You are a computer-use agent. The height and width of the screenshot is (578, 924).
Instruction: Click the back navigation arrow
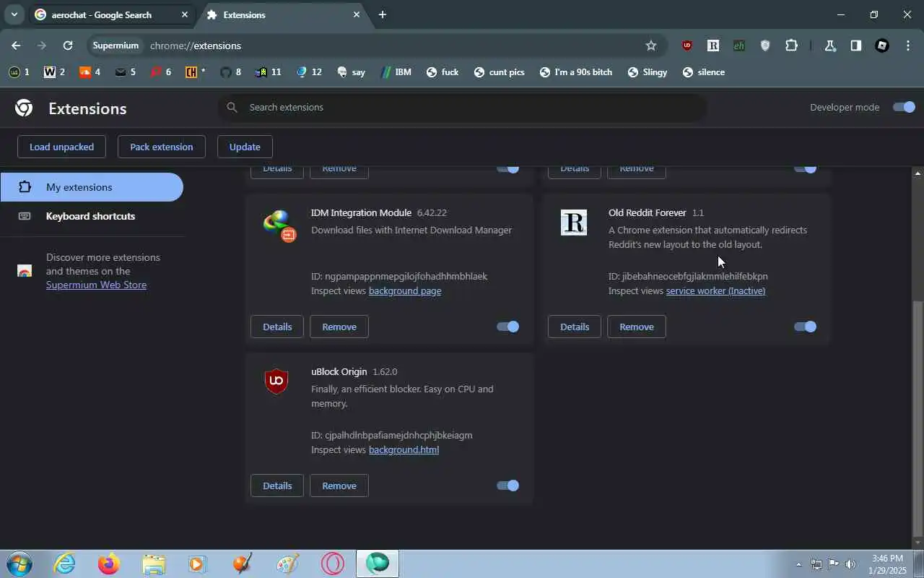tap(16, 46)
